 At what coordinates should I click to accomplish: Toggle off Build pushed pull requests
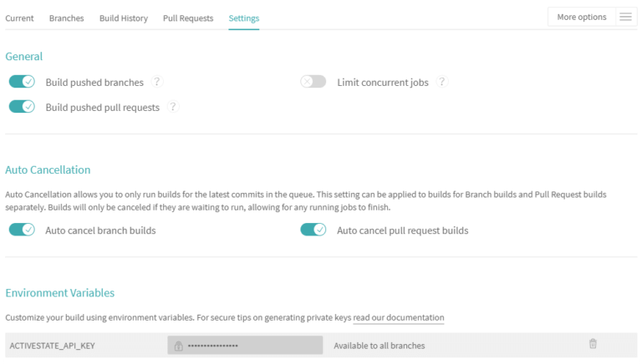pyautogui.click(x=22, y=107)
